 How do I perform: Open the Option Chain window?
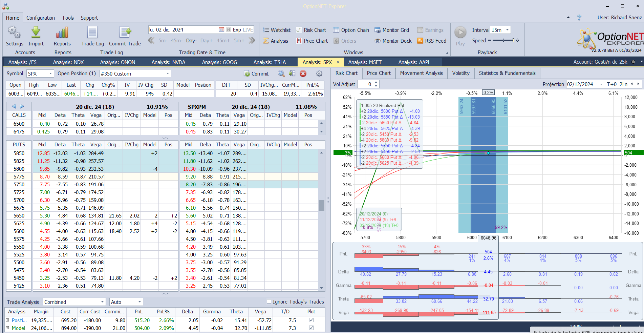coord(351,30)
